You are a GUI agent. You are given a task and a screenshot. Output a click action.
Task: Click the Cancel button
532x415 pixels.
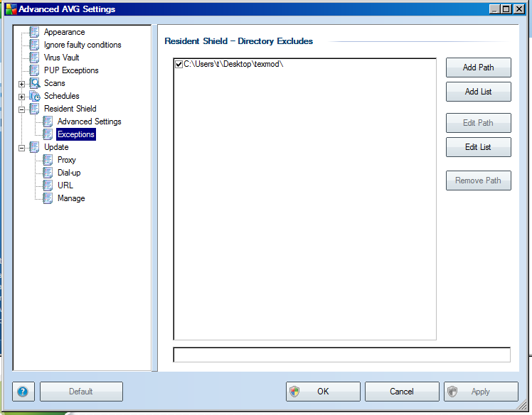(402, 392)
